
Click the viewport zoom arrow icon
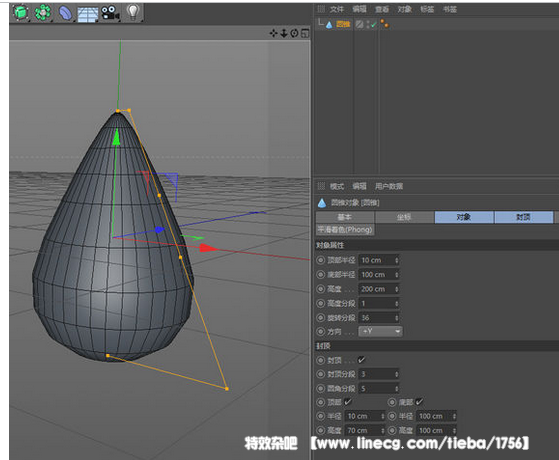(x=284, y=34)
